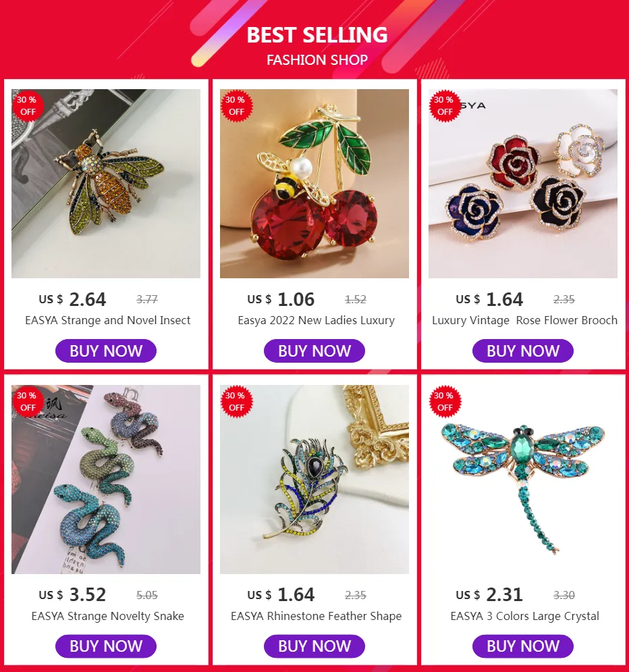Click BUY NOW under EASYA Rhinestone Feather Shape
The image size is (629, 672).
(314, 646)
